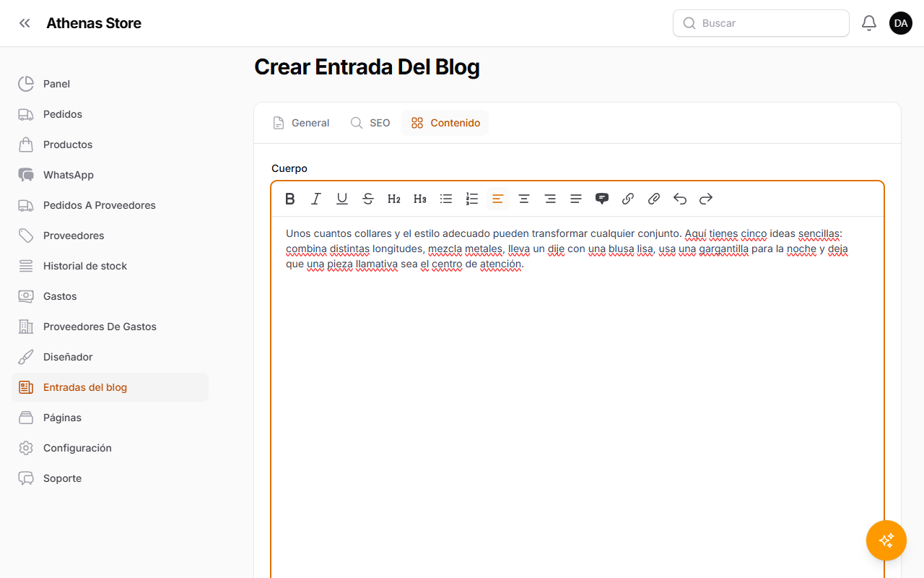Click inside the Cuerpo text area
The height and width of the screenshot is (578, 924).
tap(577, 397)
